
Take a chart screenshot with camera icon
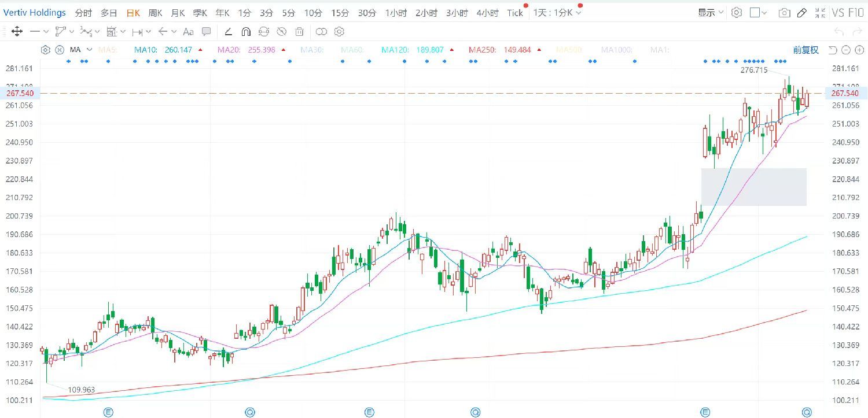tap(784, 13)
